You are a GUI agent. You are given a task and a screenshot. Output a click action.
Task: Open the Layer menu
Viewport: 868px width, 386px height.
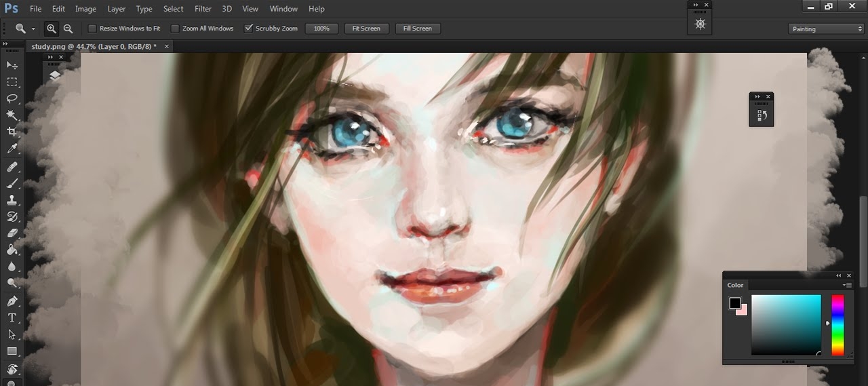coord(116,9)
